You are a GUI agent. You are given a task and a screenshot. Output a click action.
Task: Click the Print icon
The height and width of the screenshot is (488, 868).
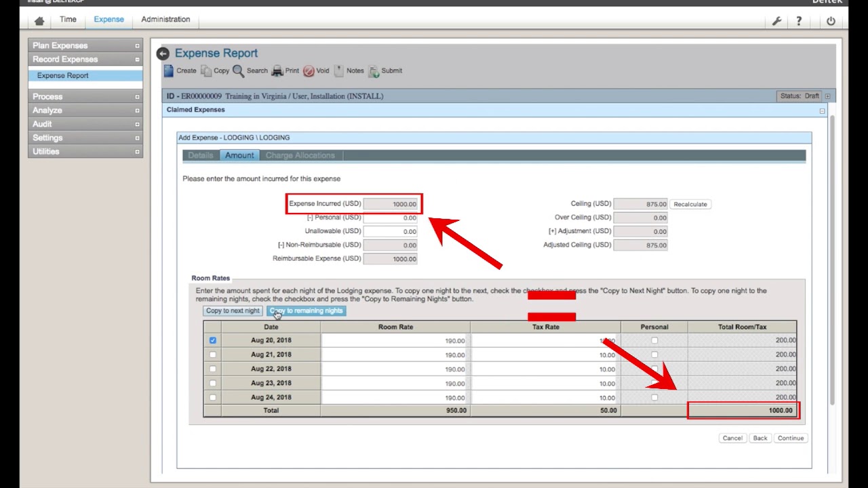click(x=277, y=70)
